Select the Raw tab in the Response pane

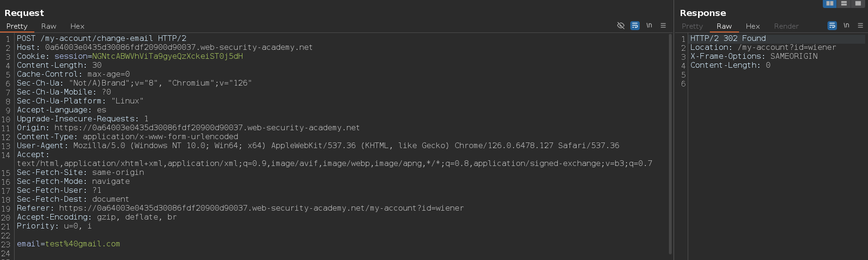click(x=724, y=26)
